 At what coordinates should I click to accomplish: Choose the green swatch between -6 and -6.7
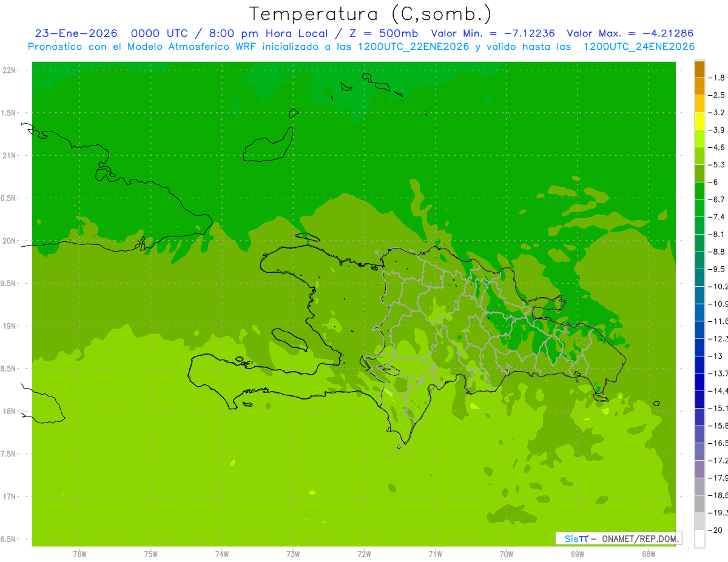699,191
